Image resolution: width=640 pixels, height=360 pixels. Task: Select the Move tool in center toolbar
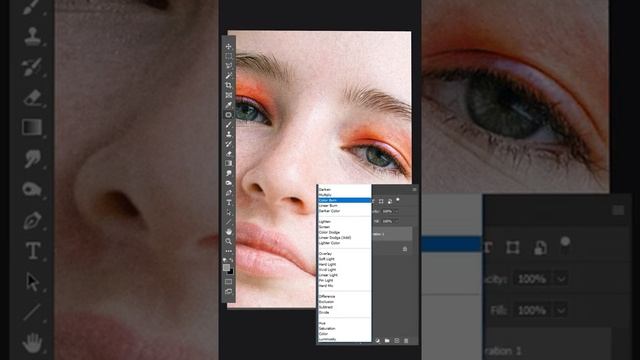pos(229,47)
